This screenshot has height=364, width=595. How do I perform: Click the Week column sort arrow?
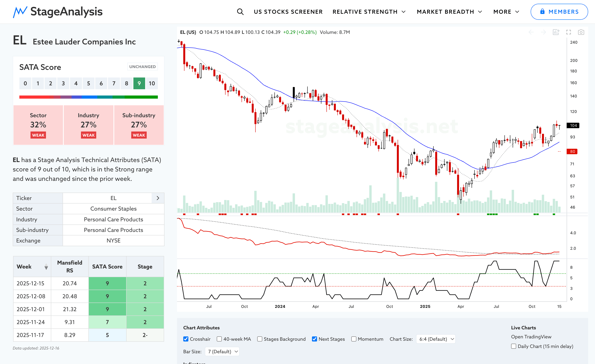click(x=46, y=267)
